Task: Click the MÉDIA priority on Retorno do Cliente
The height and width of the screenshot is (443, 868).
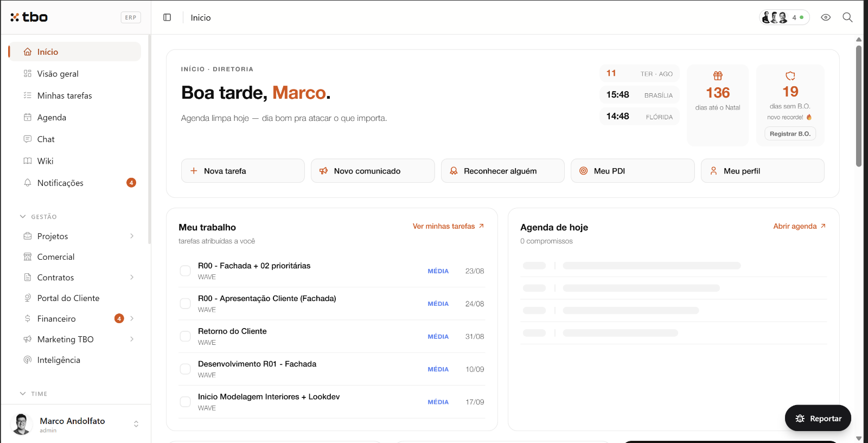Action: [438, 337]
